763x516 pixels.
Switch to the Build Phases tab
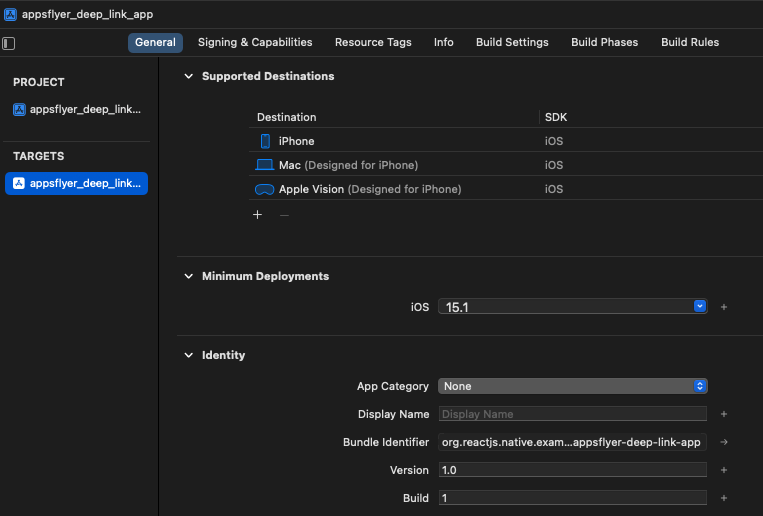[x=604, y=42]
